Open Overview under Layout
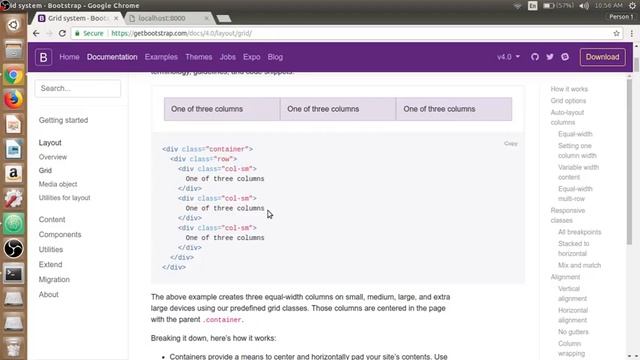 pos(53,157)
